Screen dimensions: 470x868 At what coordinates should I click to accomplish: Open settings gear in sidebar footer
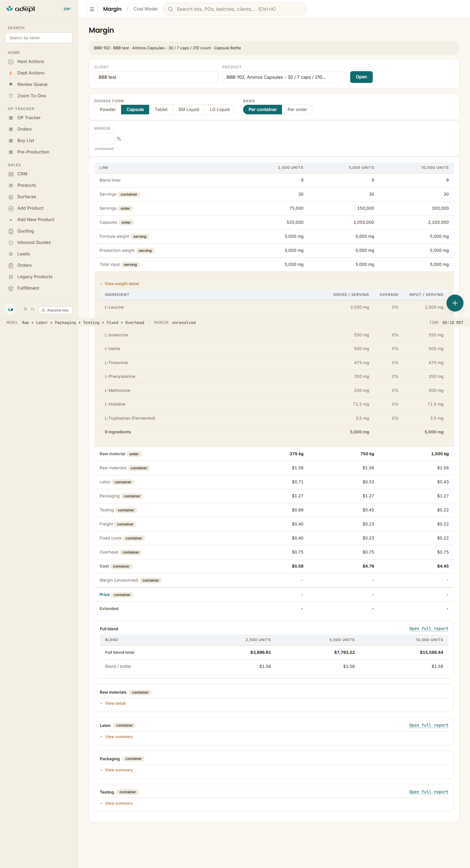(25, 309)
